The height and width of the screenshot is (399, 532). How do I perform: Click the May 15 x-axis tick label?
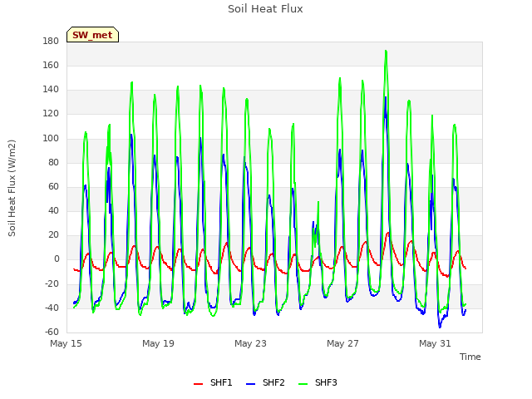(66, 343)
